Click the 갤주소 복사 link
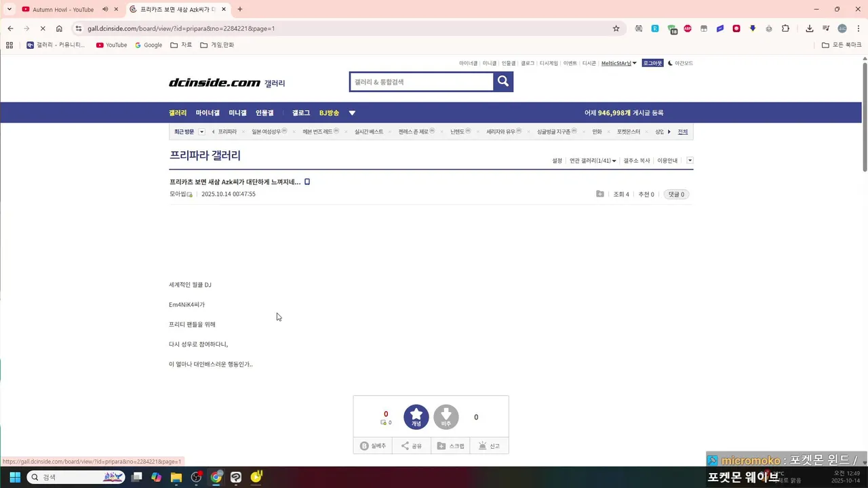Screen dimensions: 868x488 click(637, 161)
